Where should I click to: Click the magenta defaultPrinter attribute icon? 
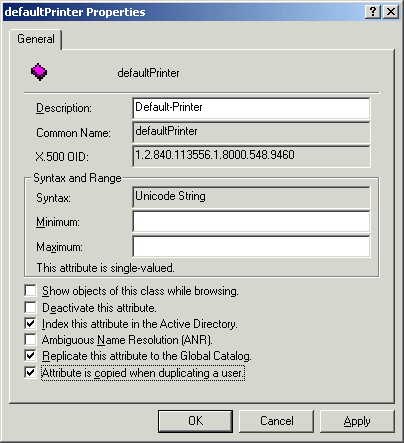(39, 72)
